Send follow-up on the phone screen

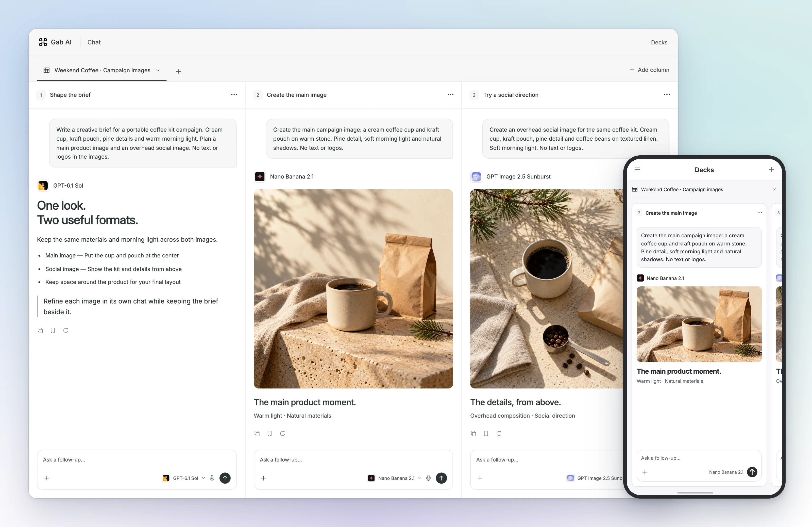pos(752,472)
